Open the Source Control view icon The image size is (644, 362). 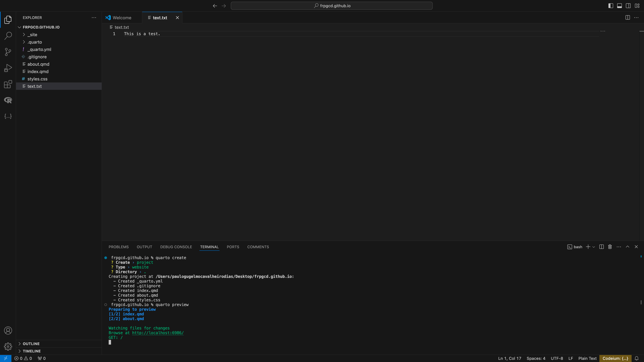coord(8,52)
